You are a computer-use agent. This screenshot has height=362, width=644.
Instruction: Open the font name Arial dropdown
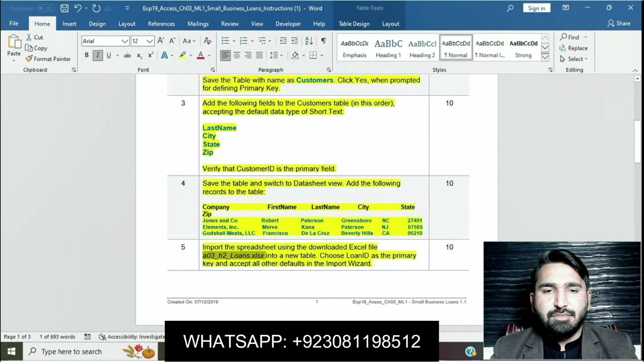coord(125,41)
